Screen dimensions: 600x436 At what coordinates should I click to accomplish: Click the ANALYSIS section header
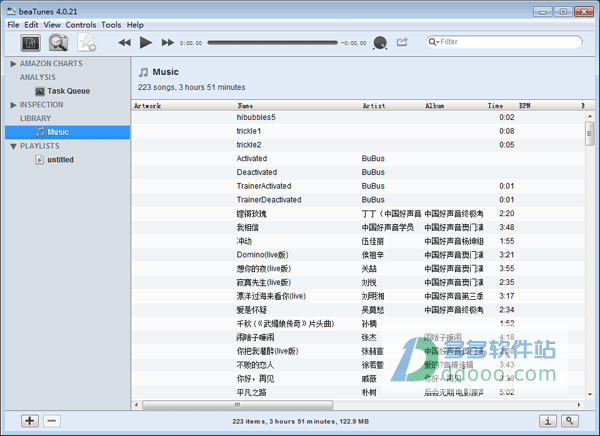pyautogui.click(x=38, y=77)
